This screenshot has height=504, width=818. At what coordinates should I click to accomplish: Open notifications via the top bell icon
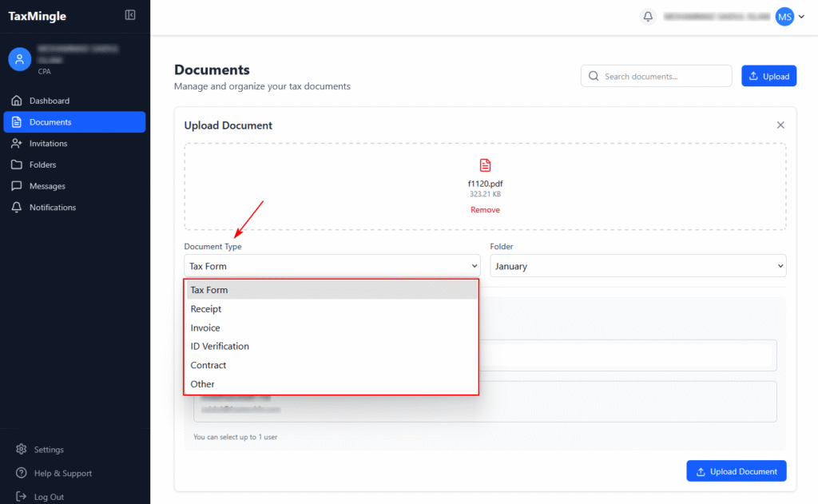click(648, 16)
